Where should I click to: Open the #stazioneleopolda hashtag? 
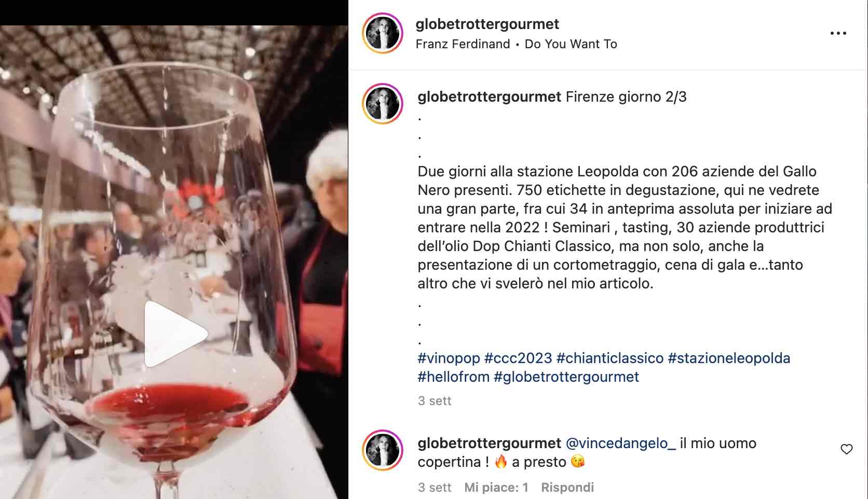[729, 358]
